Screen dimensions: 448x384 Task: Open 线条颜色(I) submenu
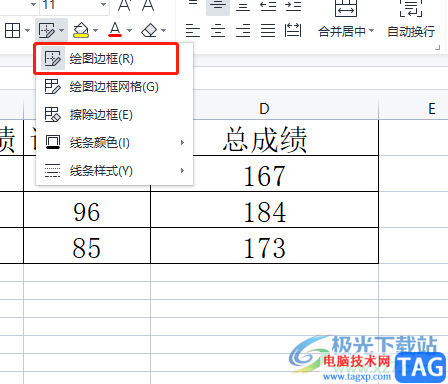coord(114,143)
